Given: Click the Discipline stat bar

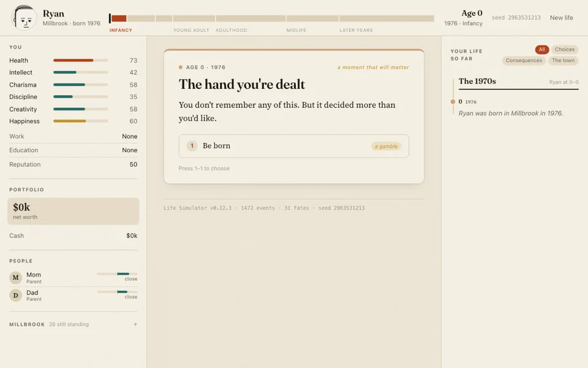Looking at the screenshot, I should click(x=80, y=96).
